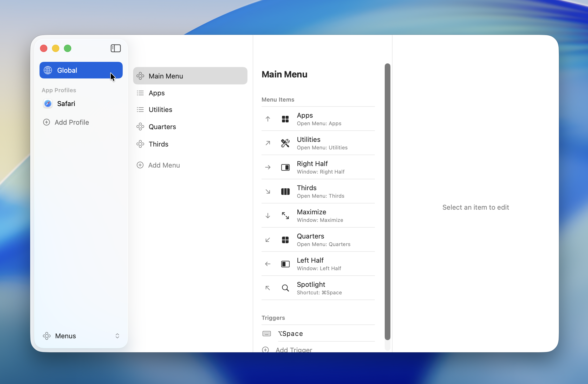
Task: Click the Apps grid icon in Menu Items
Action: click(285, 119)
